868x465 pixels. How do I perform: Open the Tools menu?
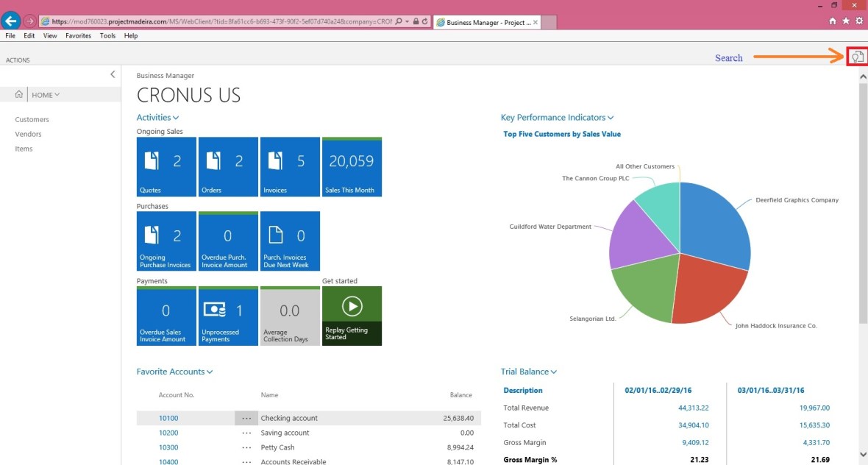pos(107,35)
